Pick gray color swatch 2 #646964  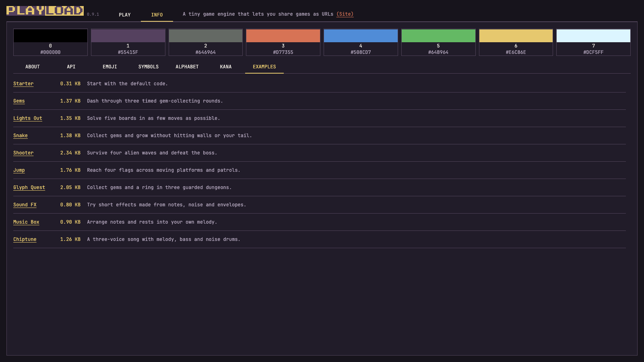coord(206,42)
